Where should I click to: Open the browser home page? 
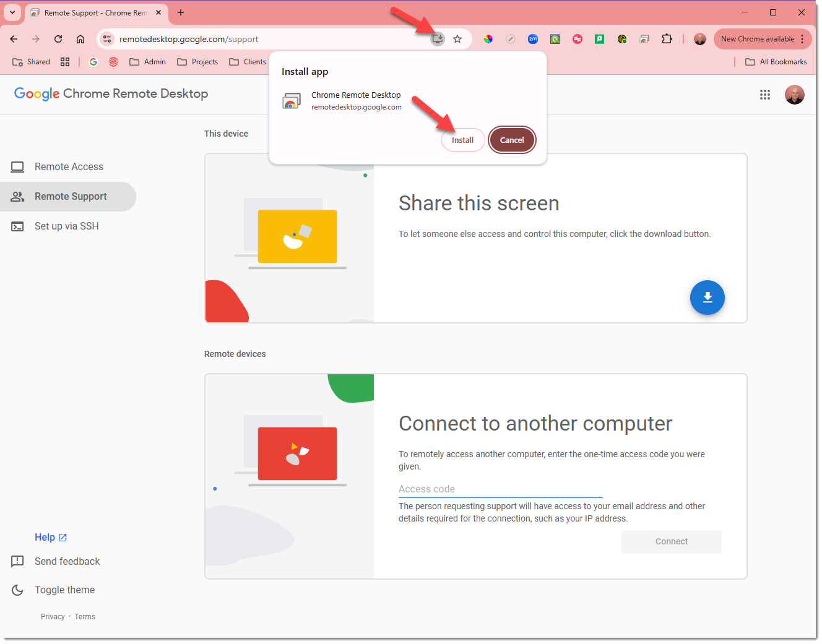pos(80,39)
